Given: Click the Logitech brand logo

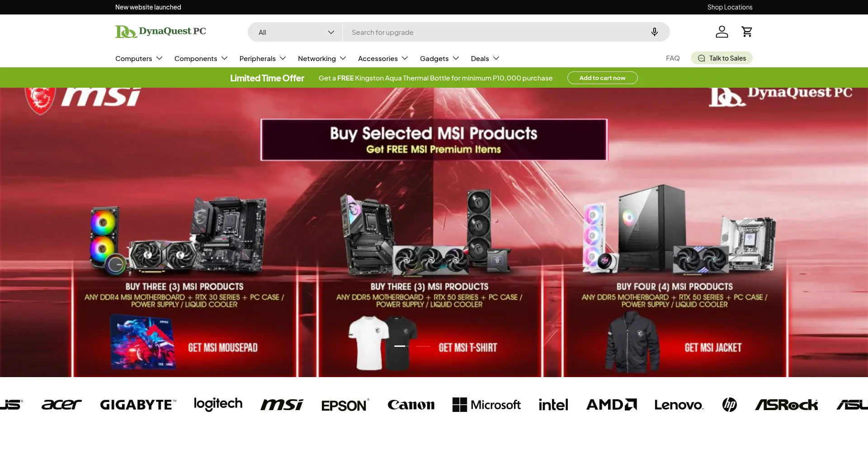Looking at the screenshot, I should point(218,404).
